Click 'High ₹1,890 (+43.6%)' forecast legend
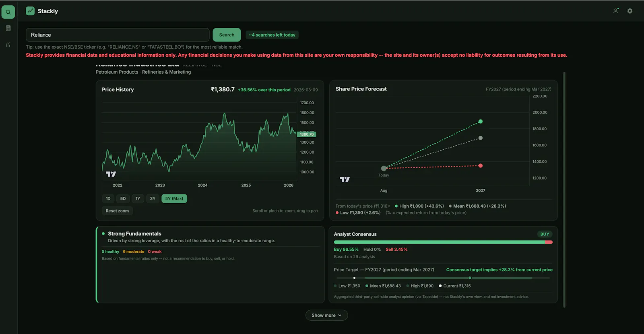Screen dimensions: 644x334 [419, 206]
